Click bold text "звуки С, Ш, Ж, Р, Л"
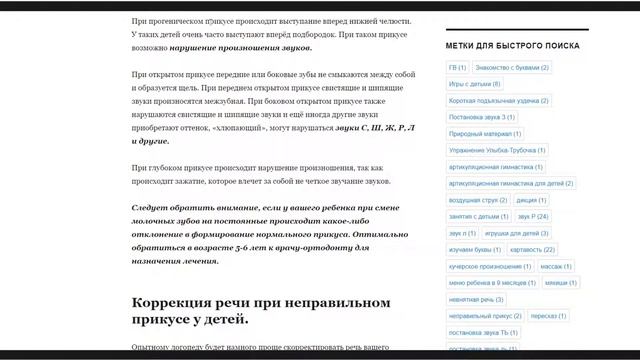The image size is (640, 360). 375,128
